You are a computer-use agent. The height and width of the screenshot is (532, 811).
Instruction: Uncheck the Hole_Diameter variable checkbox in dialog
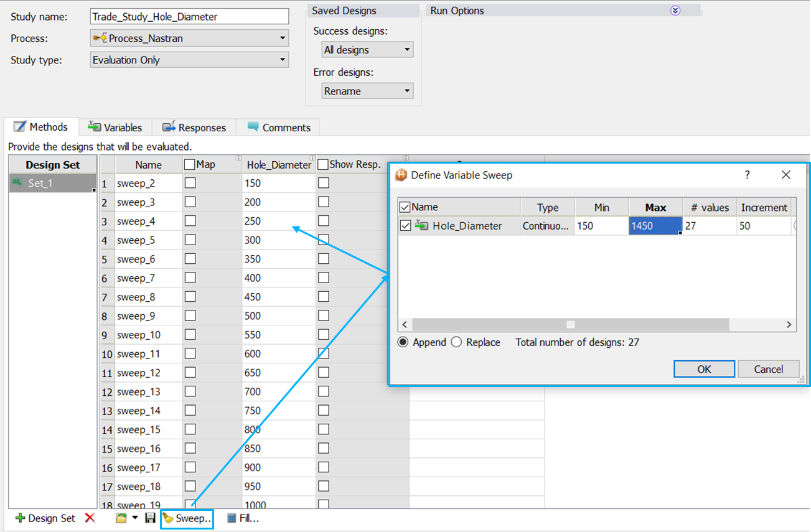pos(405,226)
